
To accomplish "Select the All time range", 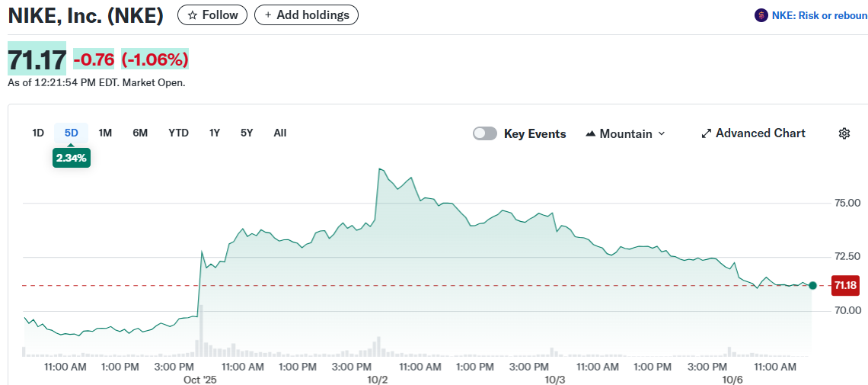I will pyautogui.click(x=280, y=133).
